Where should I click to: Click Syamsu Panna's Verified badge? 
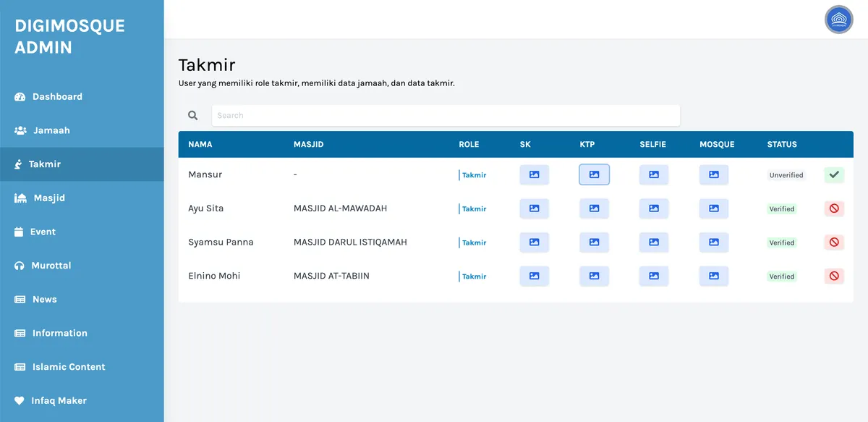coord(782,243)
